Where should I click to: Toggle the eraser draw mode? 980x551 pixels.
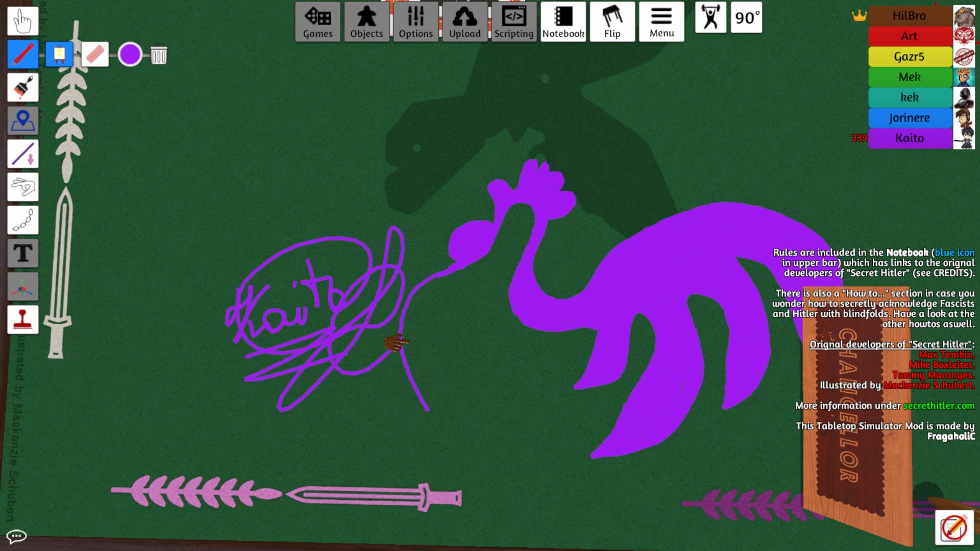(x=95, y=55)
